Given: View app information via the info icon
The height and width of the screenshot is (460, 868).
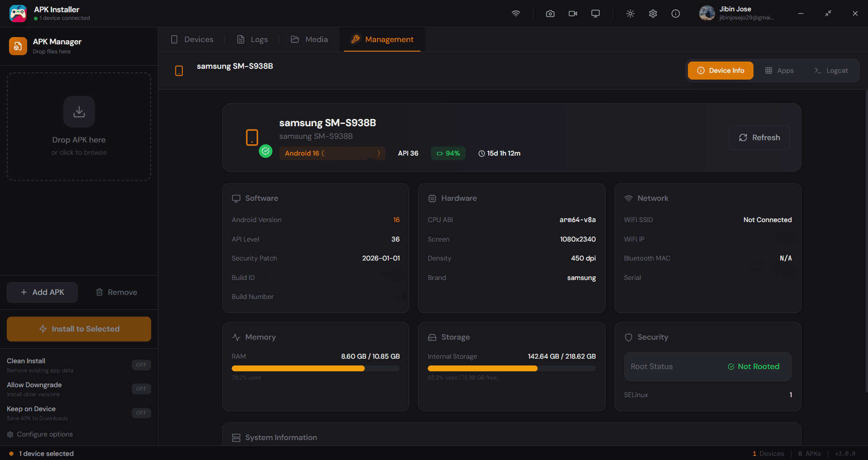Looking at the screenshot, I should point(675,14).
